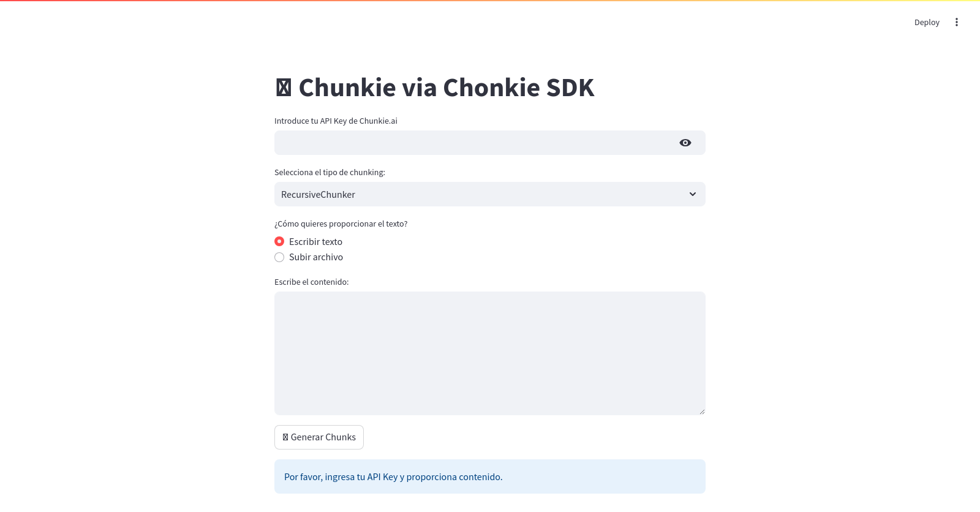Open the Deploy menu

(927, 22)
